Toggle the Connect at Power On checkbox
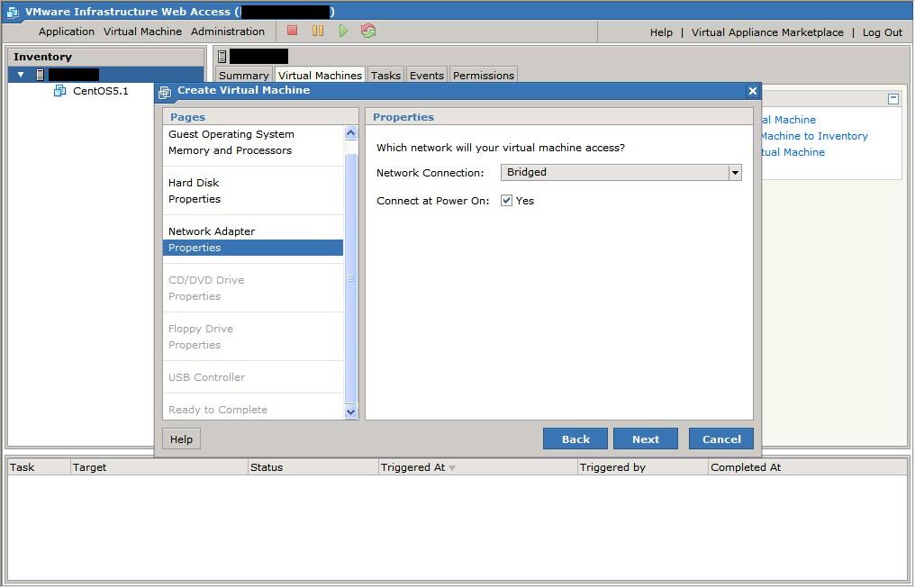915x588 pixels. 506,201
